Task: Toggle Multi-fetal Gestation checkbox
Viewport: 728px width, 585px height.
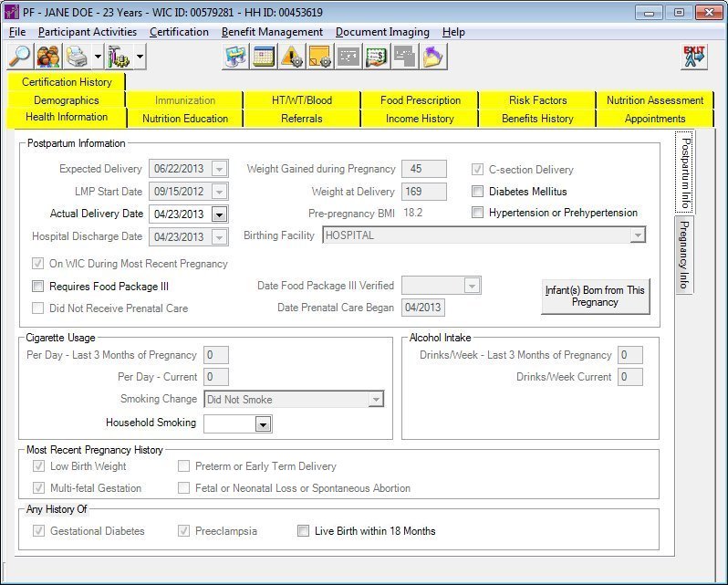Action: tap(38, 487)
